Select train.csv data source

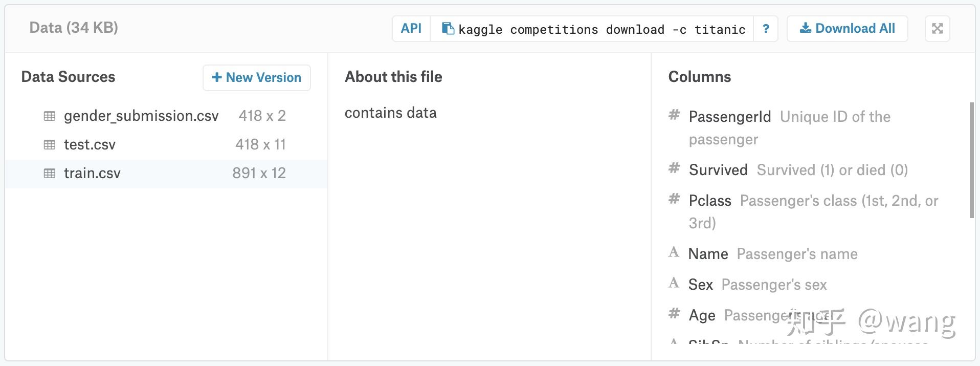pos(93,174)
